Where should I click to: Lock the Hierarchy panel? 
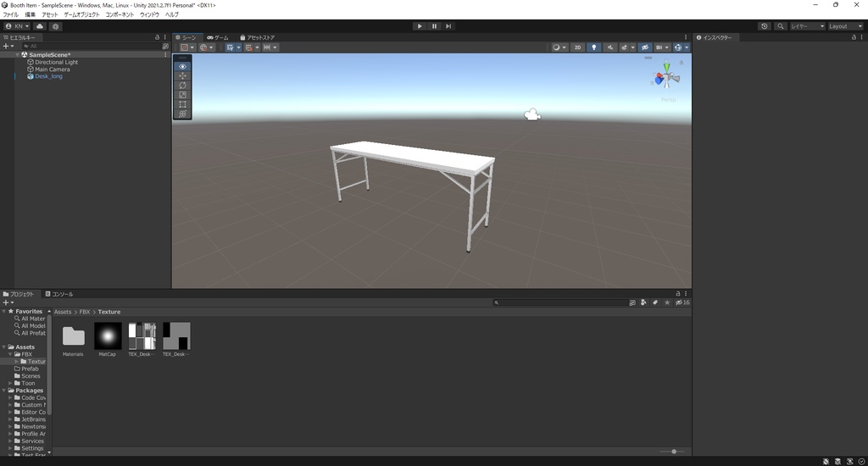[157, 37]
